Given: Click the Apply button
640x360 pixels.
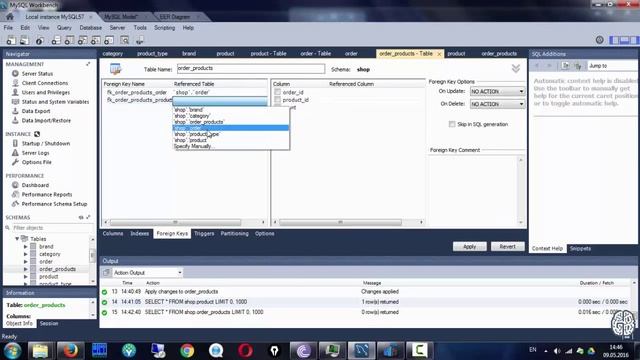Looking at the screenshot, I should [x=469, y=247].
